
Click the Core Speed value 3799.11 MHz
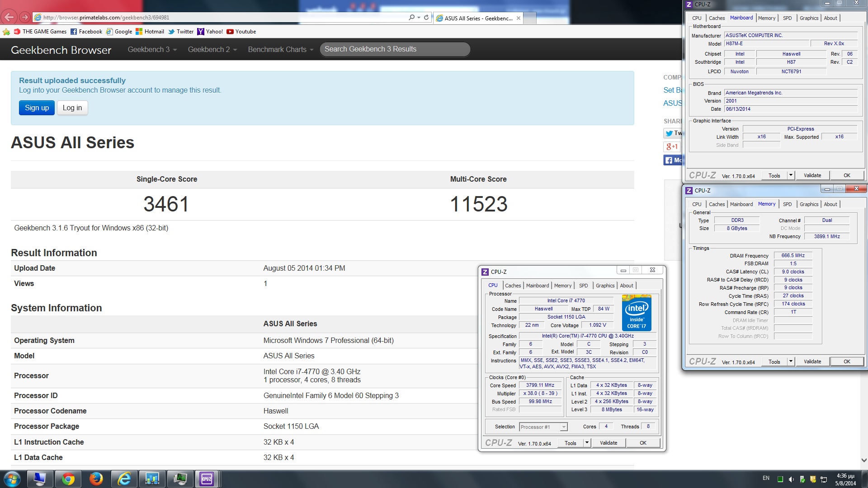point(540,385)
